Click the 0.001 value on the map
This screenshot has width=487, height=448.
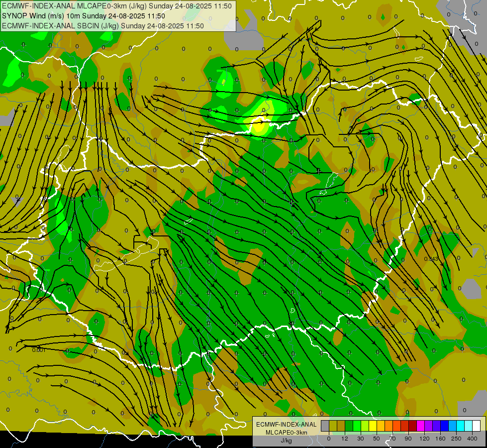(x=39, y=350)
